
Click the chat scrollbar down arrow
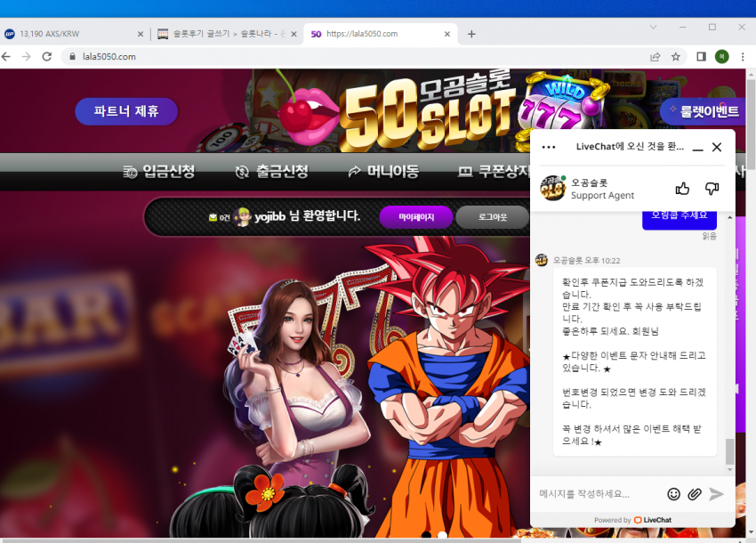[730, 470]
